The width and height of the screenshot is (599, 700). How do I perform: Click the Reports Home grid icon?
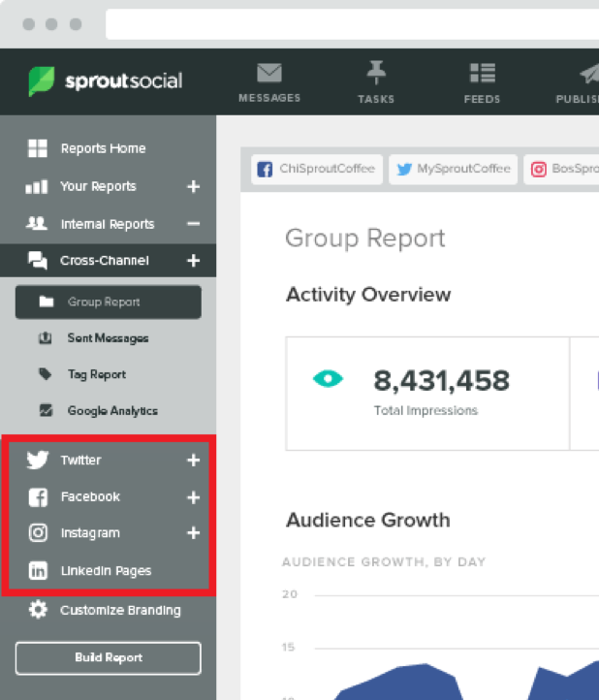pos(38,148)
